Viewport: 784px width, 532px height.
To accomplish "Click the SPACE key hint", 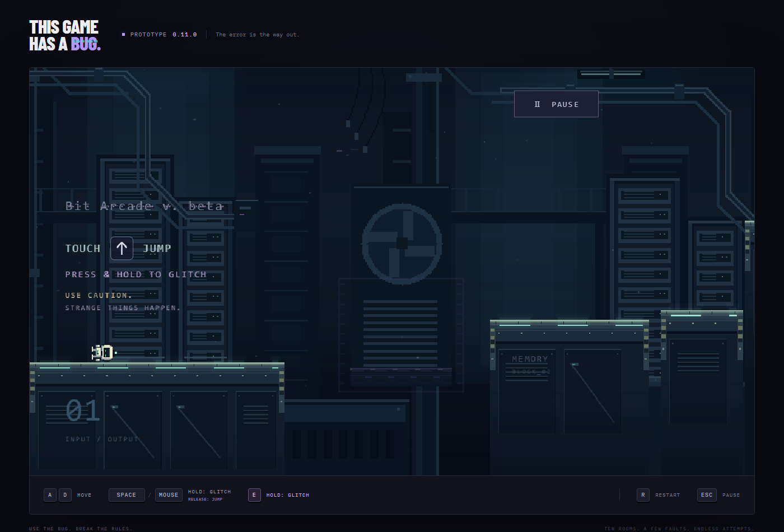I will click(127, 495).
